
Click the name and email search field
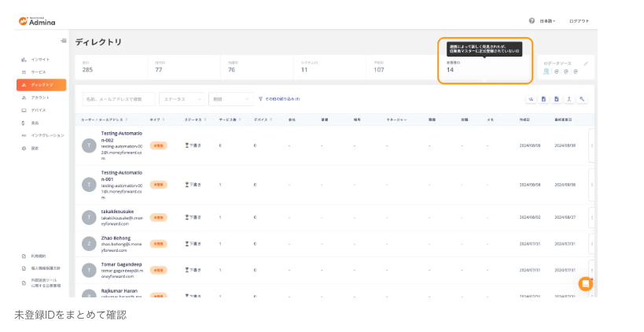click(x=119, y=99)
